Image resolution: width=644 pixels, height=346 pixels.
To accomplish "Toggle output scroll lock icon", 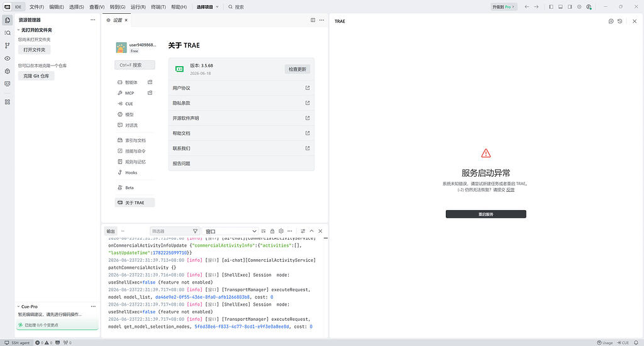I will (272, 231).
